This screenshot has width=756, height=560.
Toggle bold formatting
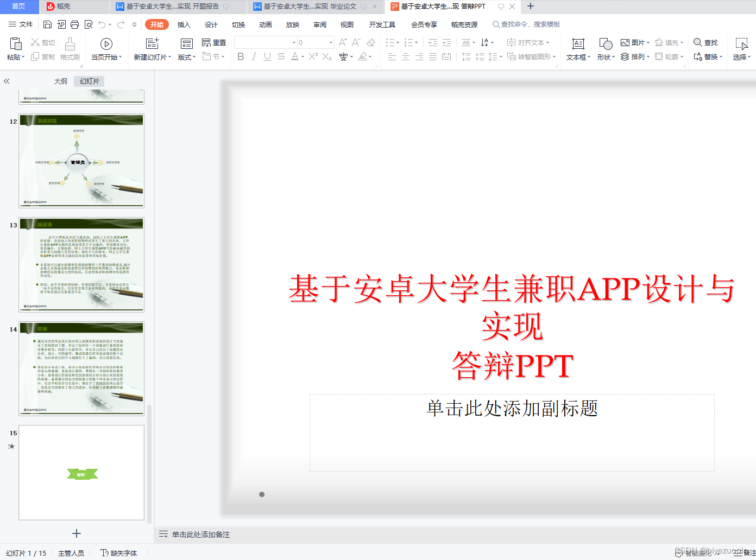pyautogui.click(x=241, y=56)
